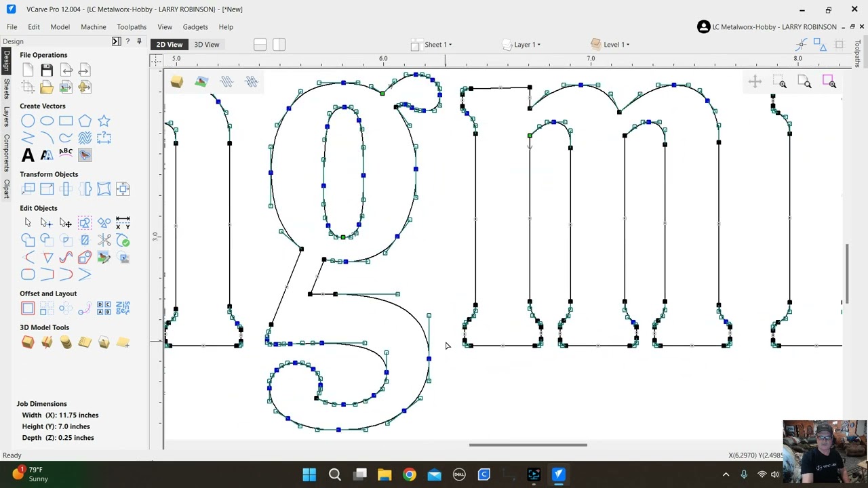
Task: Select the Draw Arc tool
Action: [x=47, y=138]
